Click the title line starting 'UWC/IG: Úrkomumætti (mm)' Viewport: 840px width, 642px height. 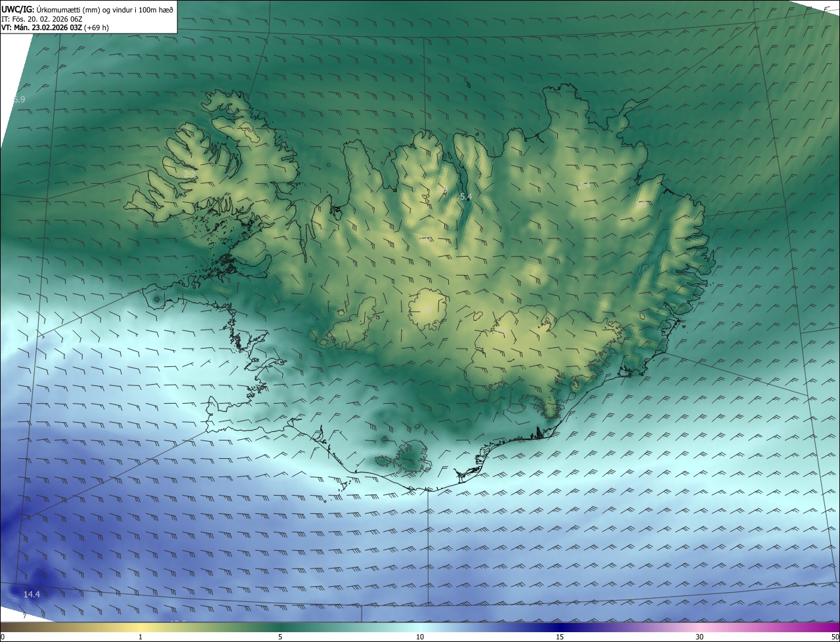coord(87,9)
